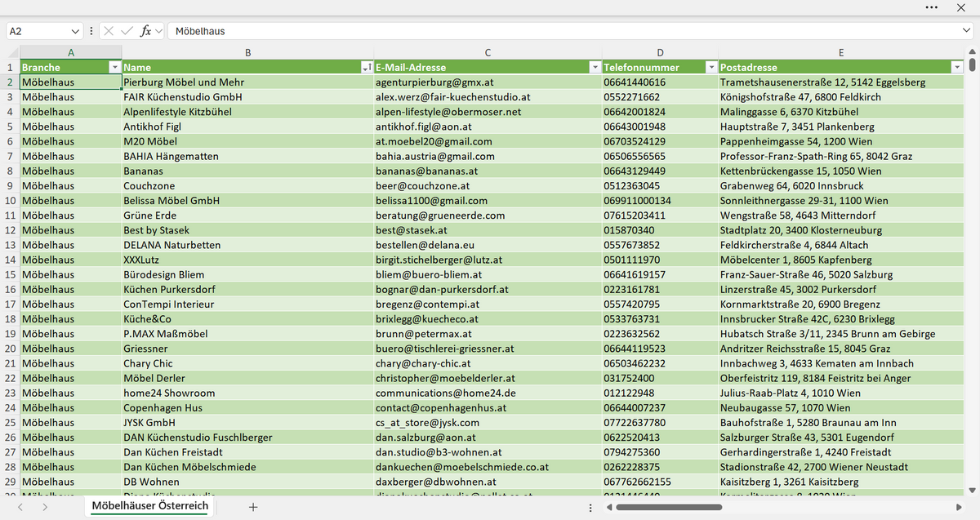Select column A header

coord(71,52)
